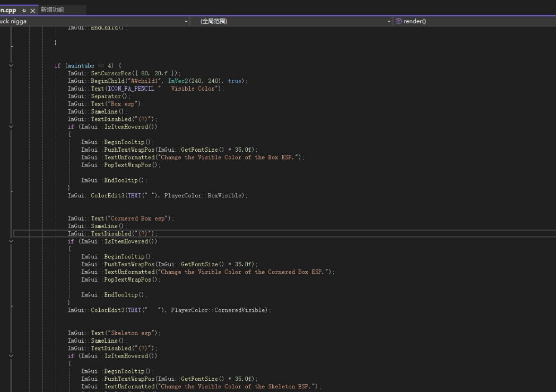Collapse the IsItemHovered block under Skeleton esp

pyautogui.click(x=11, y=355)
